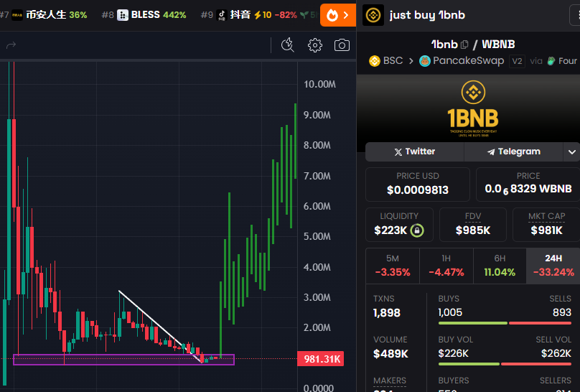Click the 1BNB token logo in header

coord(373,15)
